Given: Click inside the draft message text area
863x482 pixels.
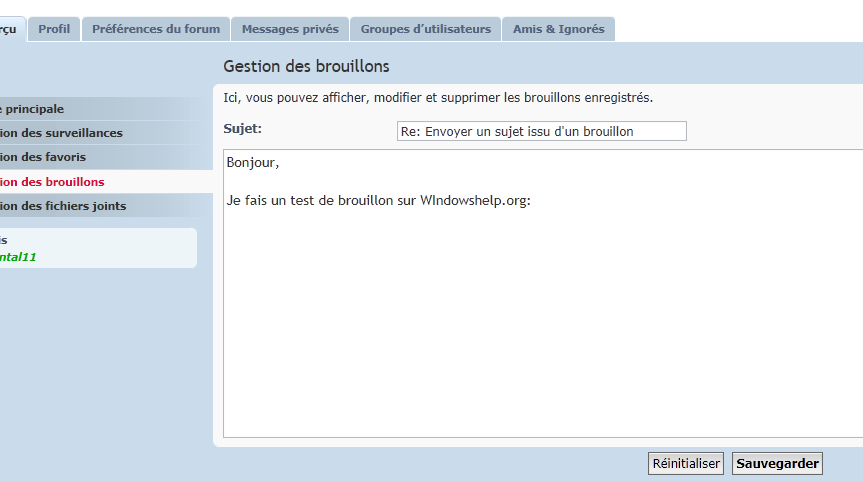Looking at the screenshot, I should click(x=543, y=293).
